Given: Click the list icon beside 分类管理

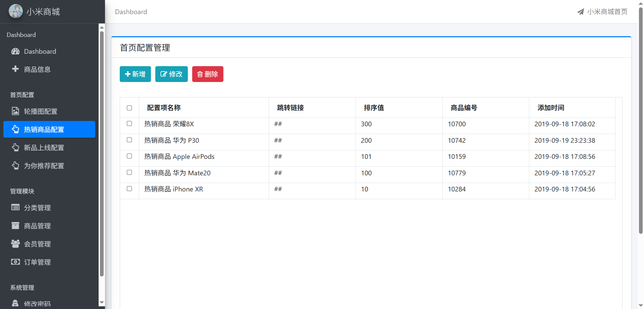Looking at the screenshot, I should coord(15,208).
